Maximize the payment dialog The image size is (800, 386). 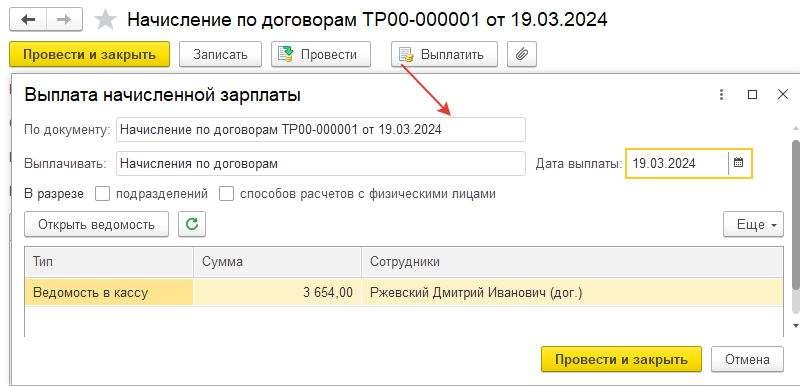(x=752, y=94)
